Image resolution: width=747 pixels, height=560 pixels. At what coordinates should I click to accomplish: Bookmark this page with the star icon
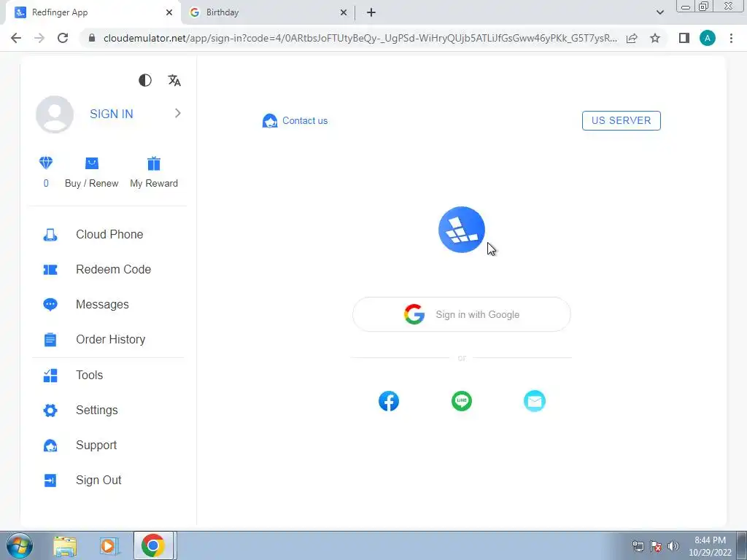tap(655, 38)
